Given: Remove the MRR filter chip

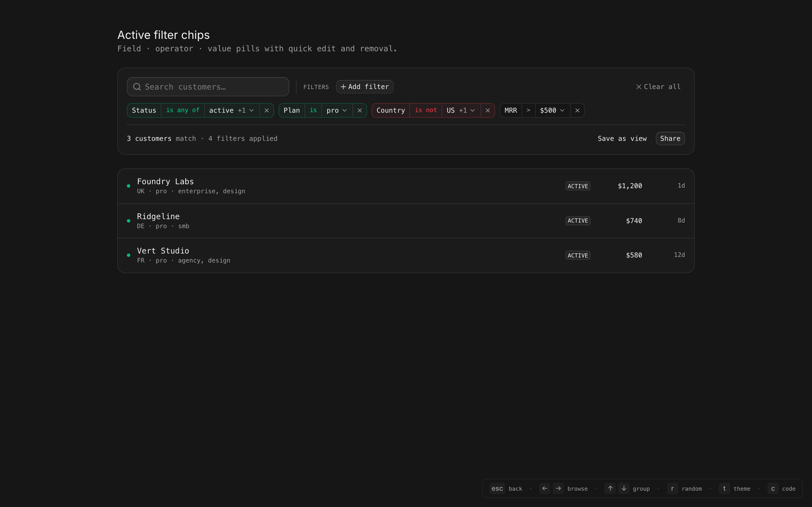Looking at the screenshot, I should coord(577,110).
